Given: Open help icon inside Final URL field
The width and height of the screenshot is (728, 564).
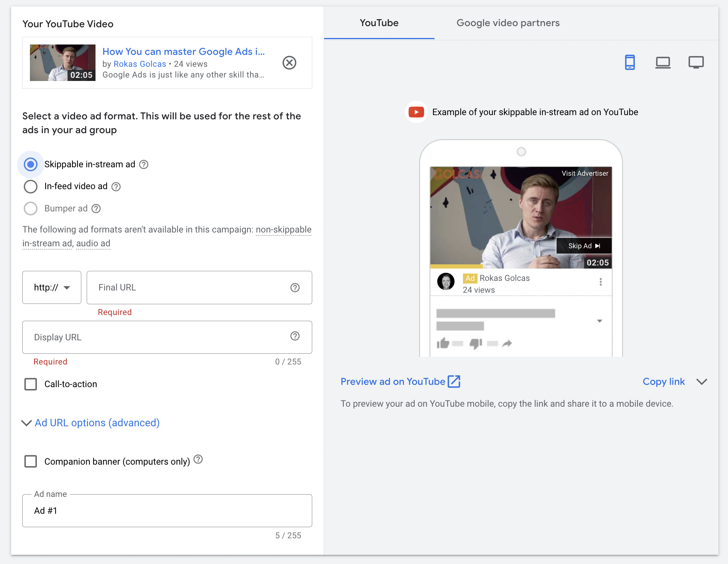Looking at the screenshot, I should [295, 287].
